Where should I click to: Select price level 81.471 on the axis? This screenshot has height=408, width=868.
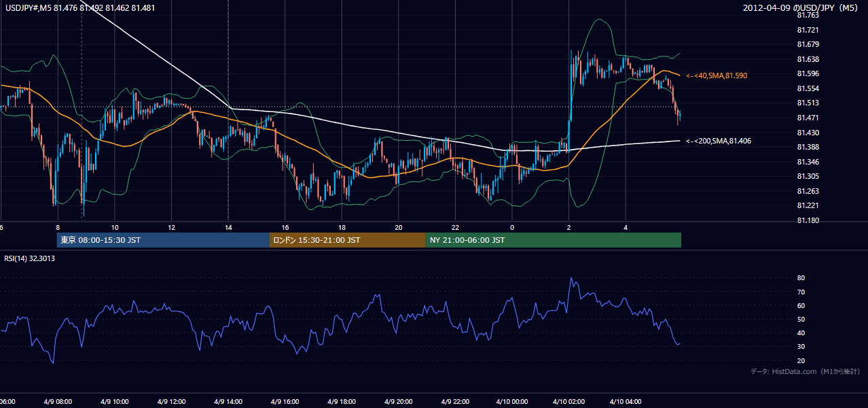(808, 118)
